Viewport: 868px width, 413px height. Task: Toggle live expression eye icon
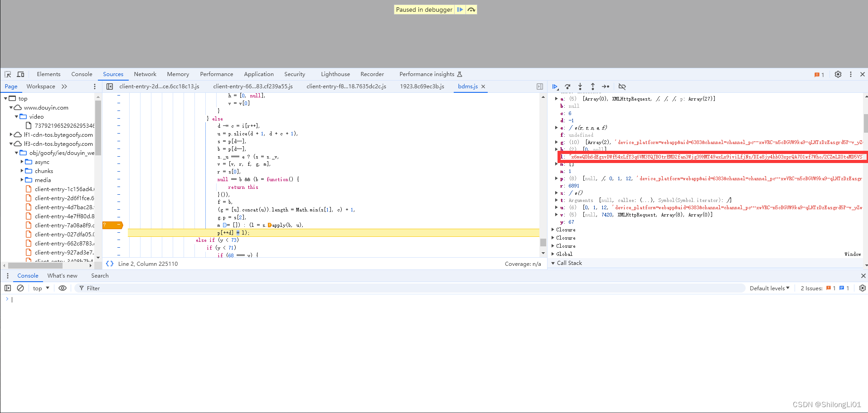click(x=63, y=288)
